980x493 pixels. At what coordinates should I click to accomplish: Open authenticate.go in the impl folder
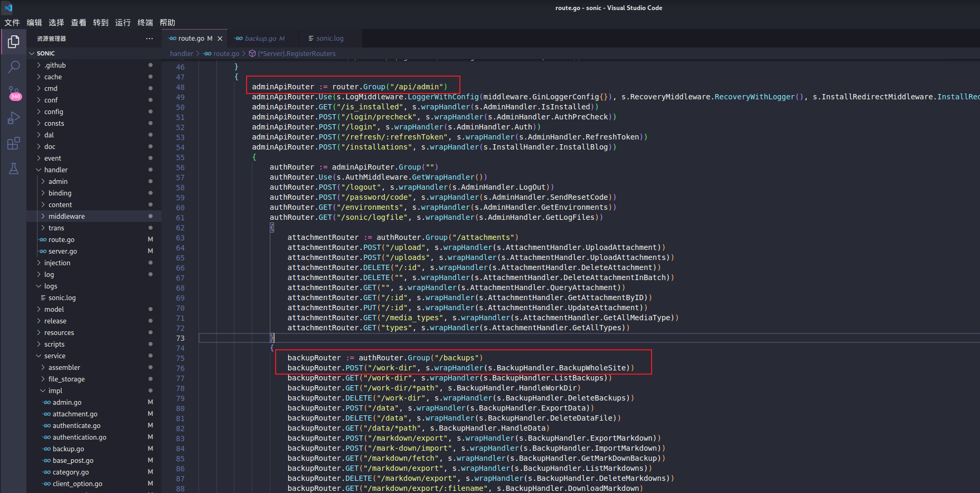[77, 425]
